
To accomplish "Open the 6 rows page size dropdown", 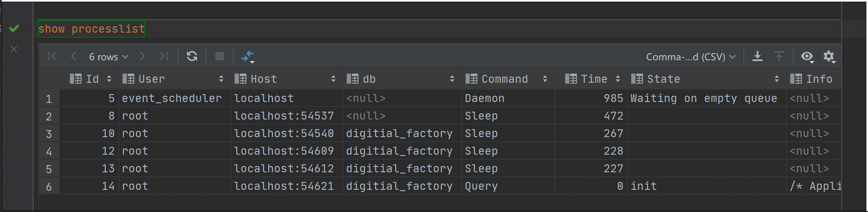I will (108, 57).
